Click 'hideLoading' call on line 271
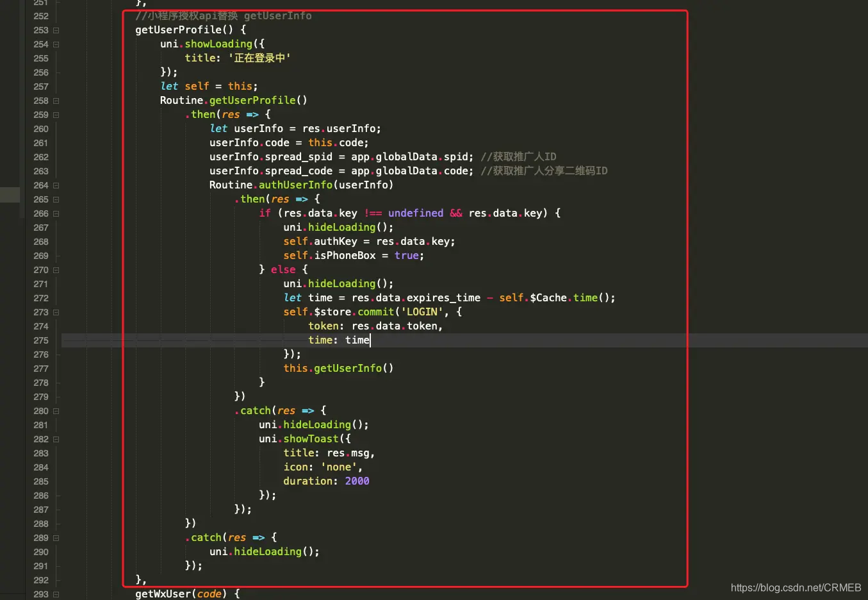868x600 pixels. (341, 283)
